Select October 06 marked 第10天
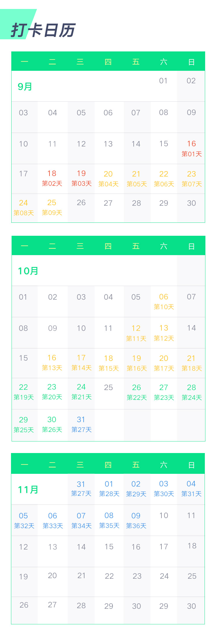Screen dimensions: 217x644 click(163, 302)
